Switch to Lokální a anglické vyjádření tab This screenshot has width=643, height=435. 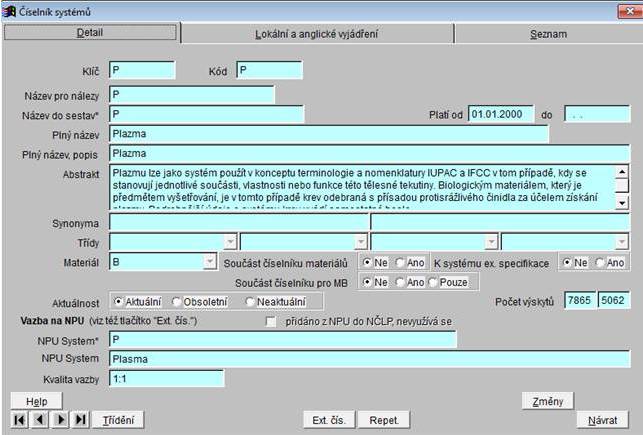click(317, 34)
